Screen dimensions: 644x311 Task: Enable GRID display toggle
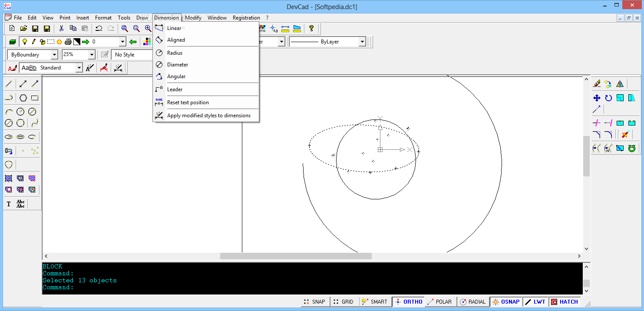[343, 302]
